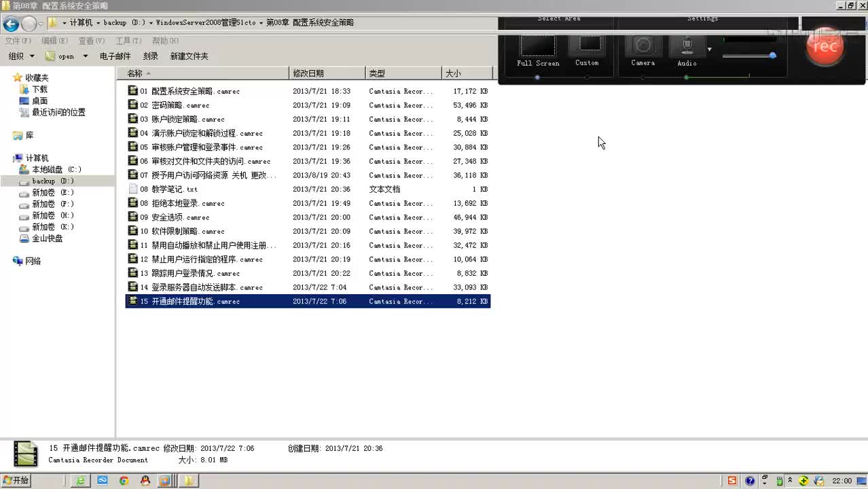Open 桌面 in navigation pane

tap(34, 101)
